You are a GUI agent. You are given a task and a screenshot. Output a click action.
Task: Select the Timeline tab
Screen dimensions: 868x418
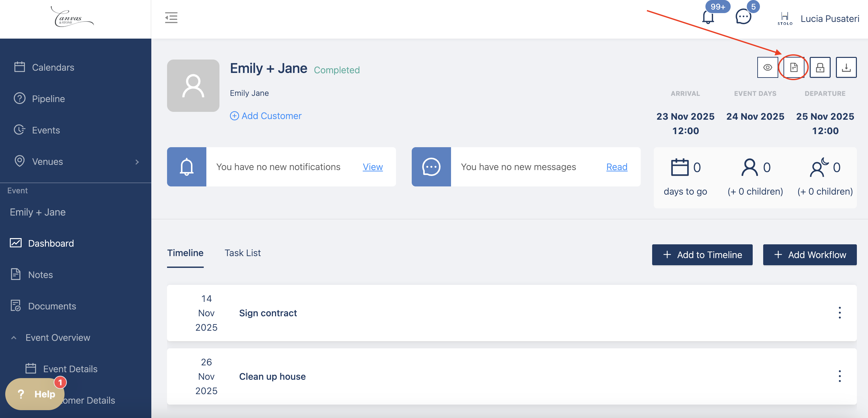tap(185, 253)
